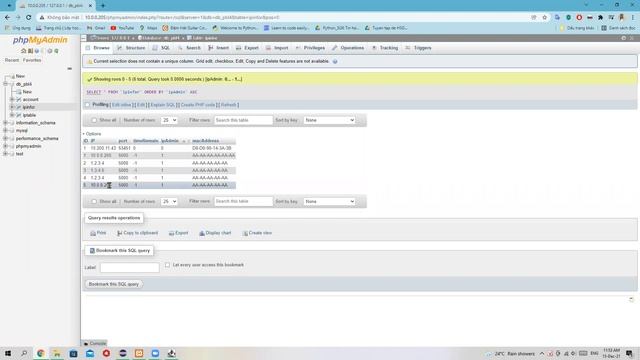640x360 pixels.
Task: Toggle the Profiling checkbox
Action: click(x=87, y=105)
